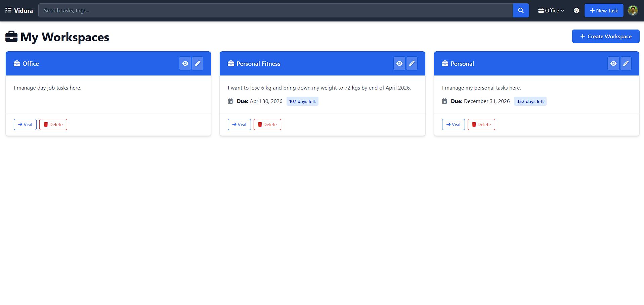Image resolution: width=644 pixels, height=305 pixels.
Task: Click the eye icon on the Personal card
Action: (x=613, y=63)
